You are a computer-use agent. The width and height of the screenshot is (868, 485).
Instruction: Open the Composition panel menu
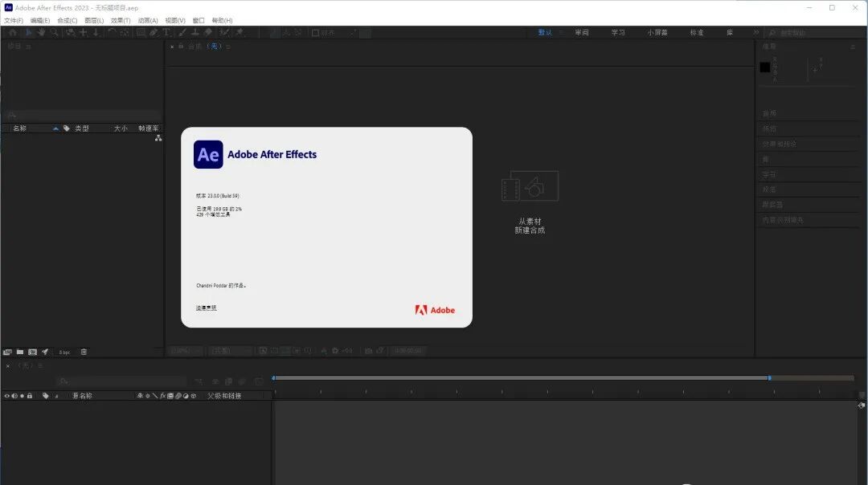[228, 47]
